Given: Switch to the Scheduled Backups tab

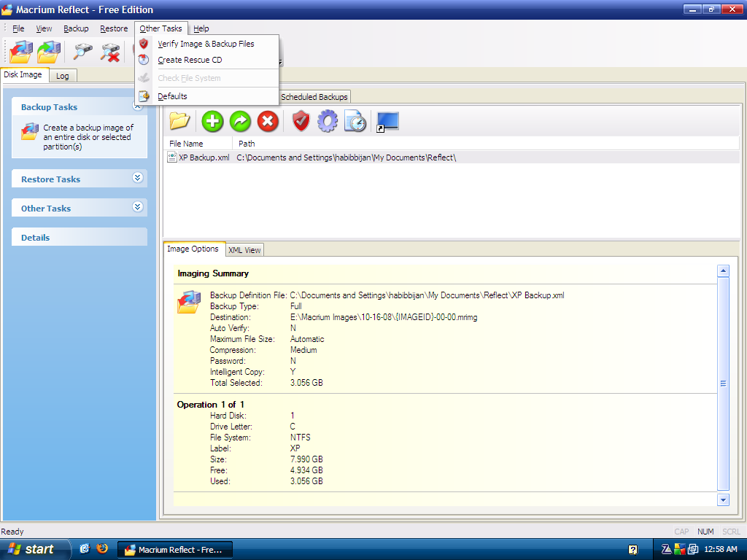Looking at the screenshot, I should pyautogui.click(x=314, y=97).
